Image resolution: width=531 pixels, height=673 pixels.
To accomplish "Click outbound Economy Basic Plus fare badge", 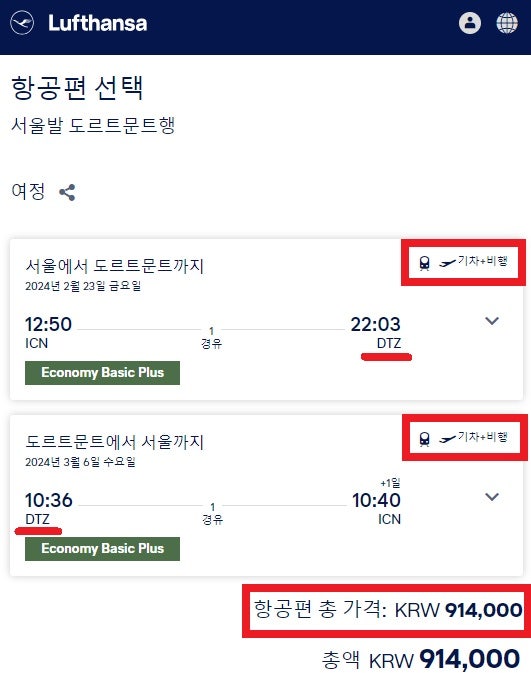I will [x=102, y=373].
